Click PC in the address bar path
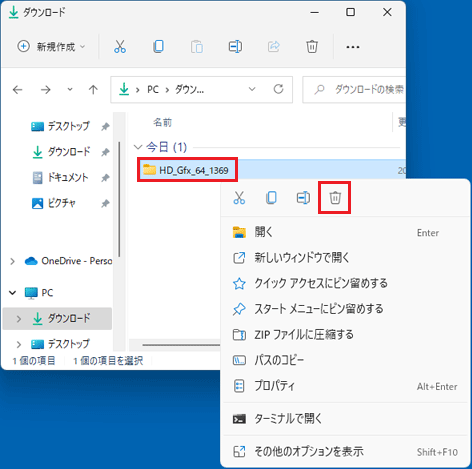 153,89
